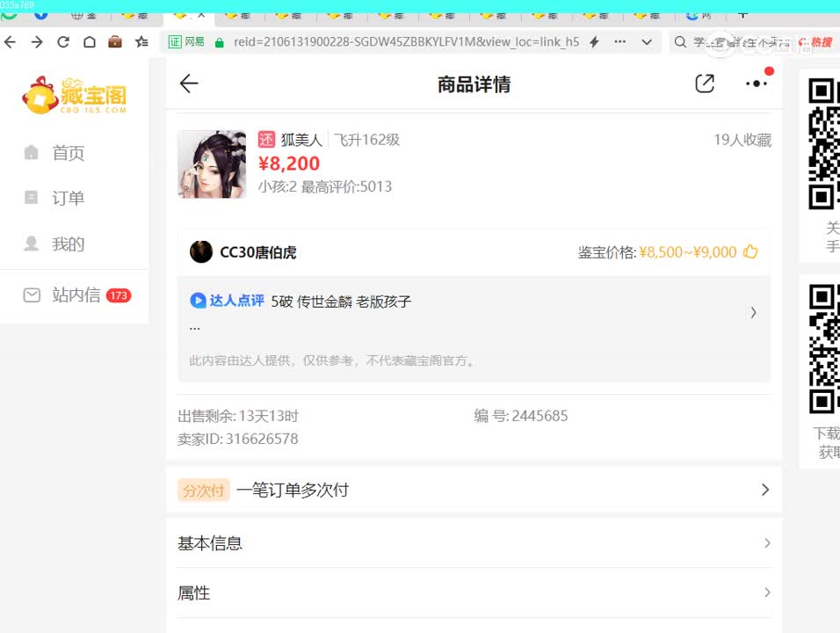This screenshot has width=840, height=633.
Task: Expand the 分次付 payment options row
Action: (x=472, y=490)
